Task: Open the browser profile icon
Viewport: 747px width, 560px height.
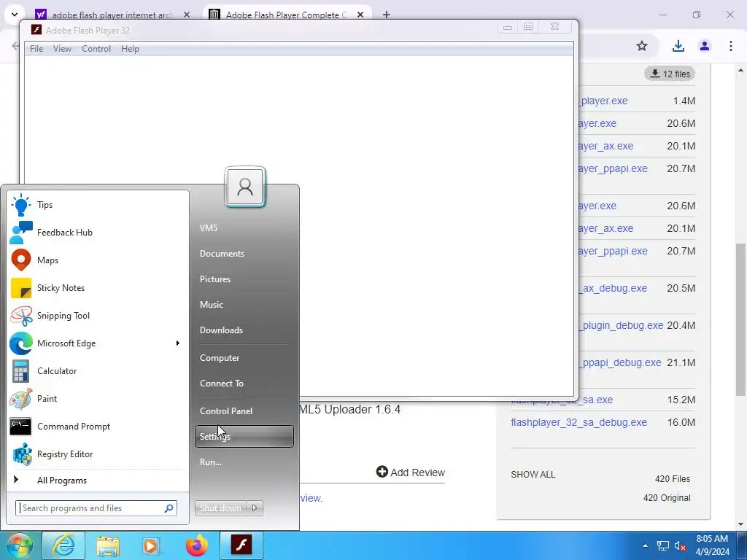Action: pyautogui.click(x=705, y=46)
